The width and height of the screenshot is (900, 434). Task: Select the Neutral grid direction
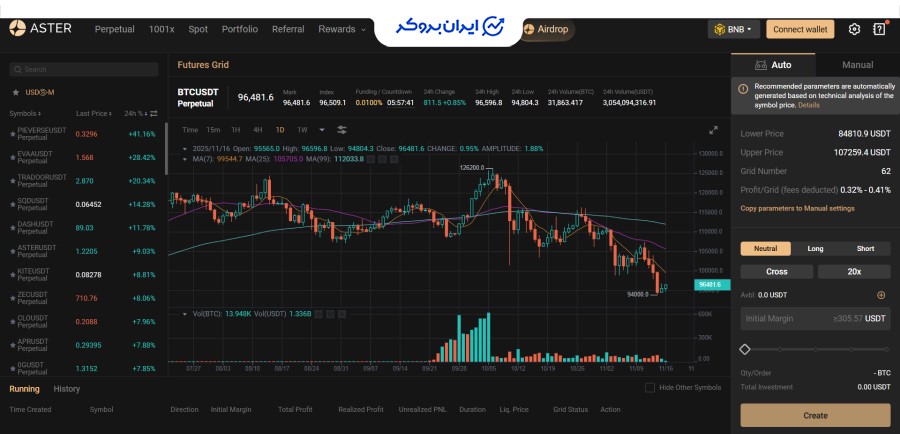pyautogui.click(x=765, y=249)
